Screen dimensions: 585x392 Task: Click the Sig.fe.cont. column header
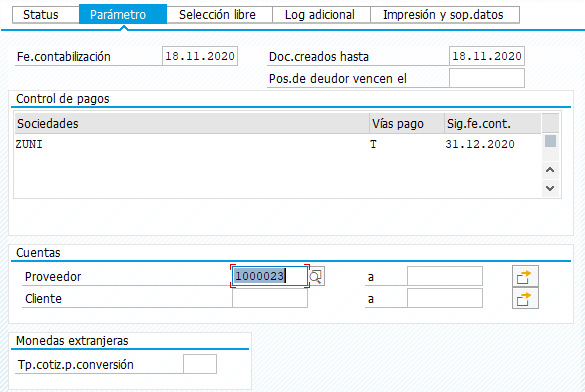coord(492,123)
